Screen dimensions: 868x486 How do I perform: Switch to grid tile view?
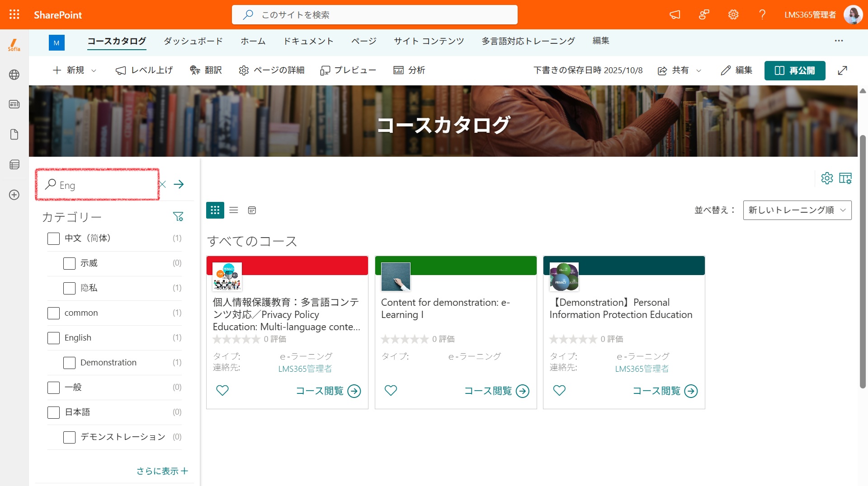tap(215, 210)
